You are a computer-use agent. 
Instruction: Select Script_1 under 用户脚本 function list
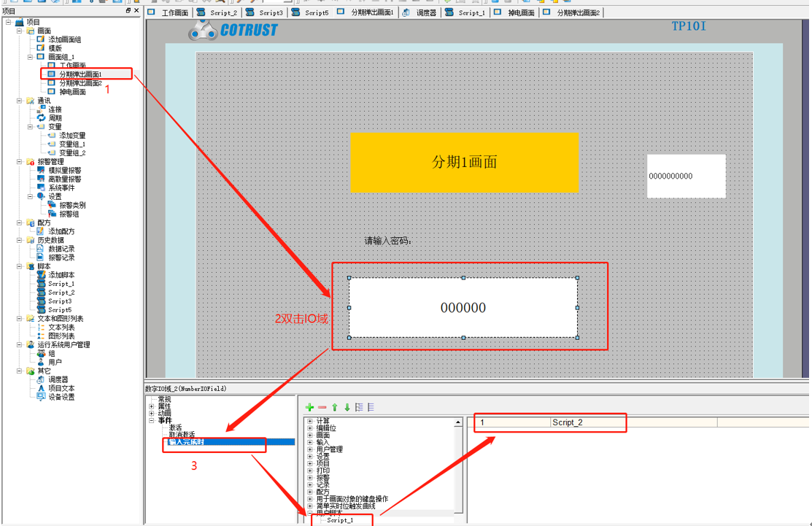point(340,519)
